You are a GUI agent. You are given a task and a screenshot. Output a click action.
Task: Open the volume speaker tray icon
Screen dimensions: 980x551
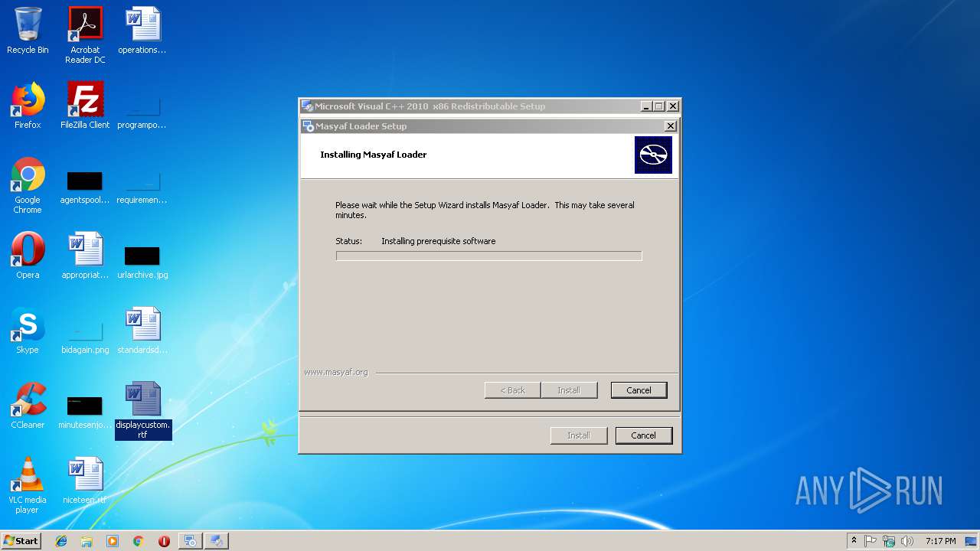(907, 541)
